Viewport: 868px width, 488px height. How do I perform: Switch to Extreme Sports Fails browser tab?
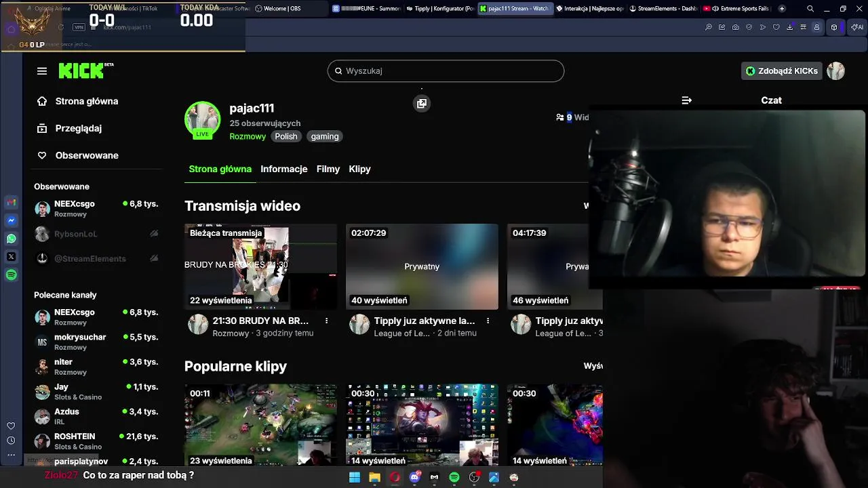tap(737, 9)
